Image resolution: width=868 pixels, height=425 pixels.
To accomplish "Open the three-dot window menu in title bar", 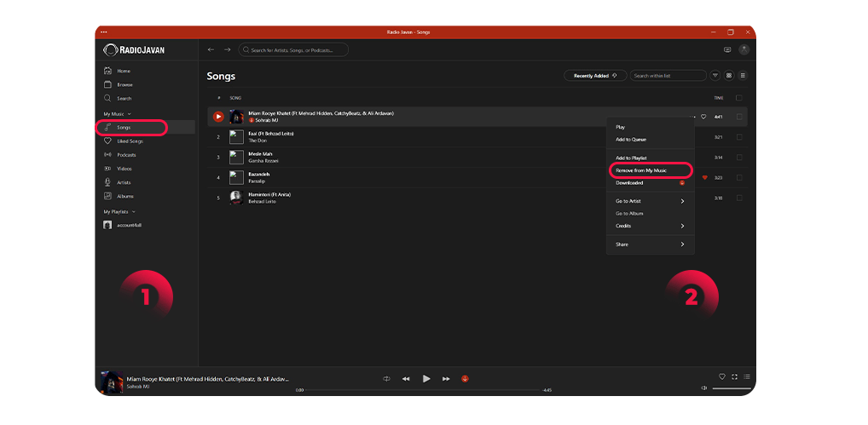I will pos(103,32).
